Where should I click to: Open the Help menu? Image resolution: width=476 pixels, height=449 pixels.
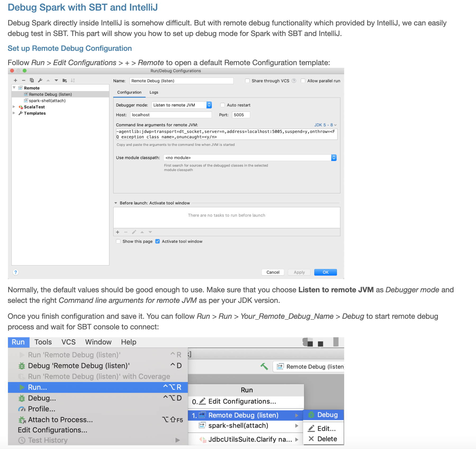[x=129, y=342]
